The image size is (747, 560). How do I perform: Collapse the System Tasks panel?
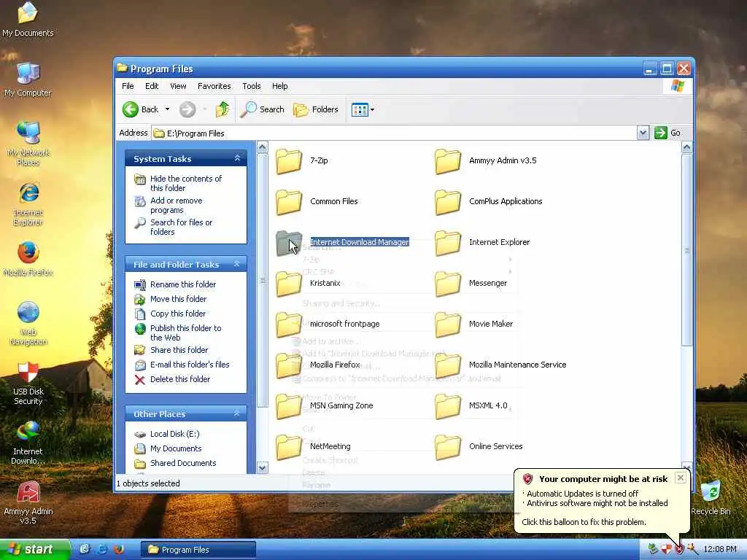(x=237, y=158)
